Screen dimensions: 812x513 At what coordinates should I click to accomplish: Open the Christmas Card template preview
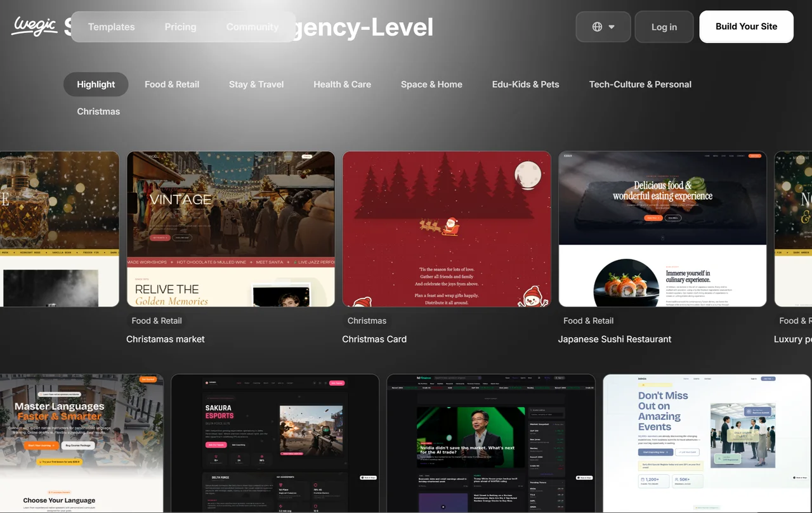446,229
